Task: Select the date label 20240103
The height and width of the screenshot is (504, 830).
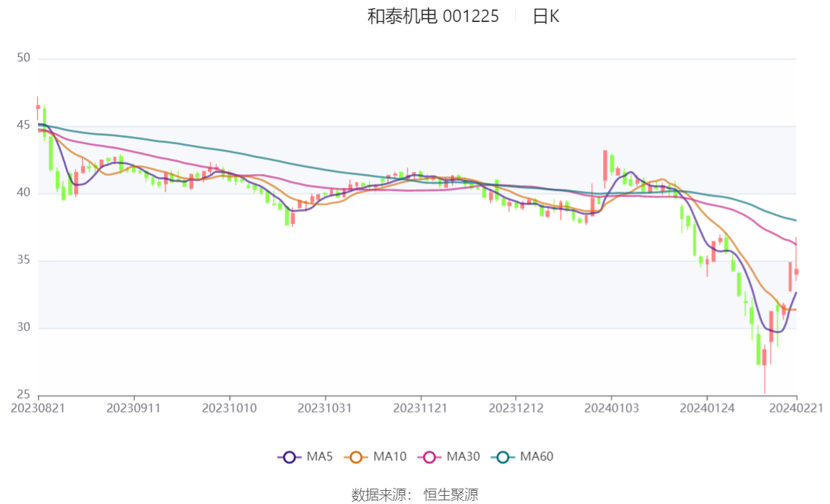Action: pos(611,408)
